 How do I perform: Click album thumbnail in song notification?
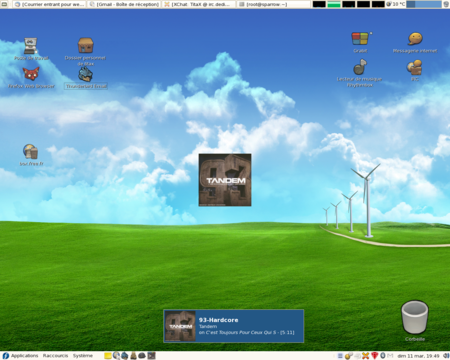click(180, 326)
